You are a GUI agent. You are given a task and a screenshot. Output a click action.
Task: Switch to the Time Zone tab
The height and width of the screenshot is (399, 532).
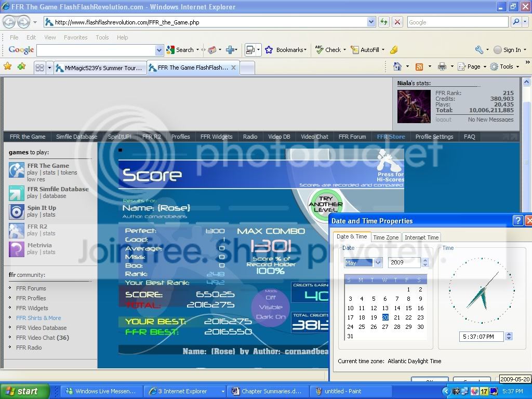pos(386,237)
